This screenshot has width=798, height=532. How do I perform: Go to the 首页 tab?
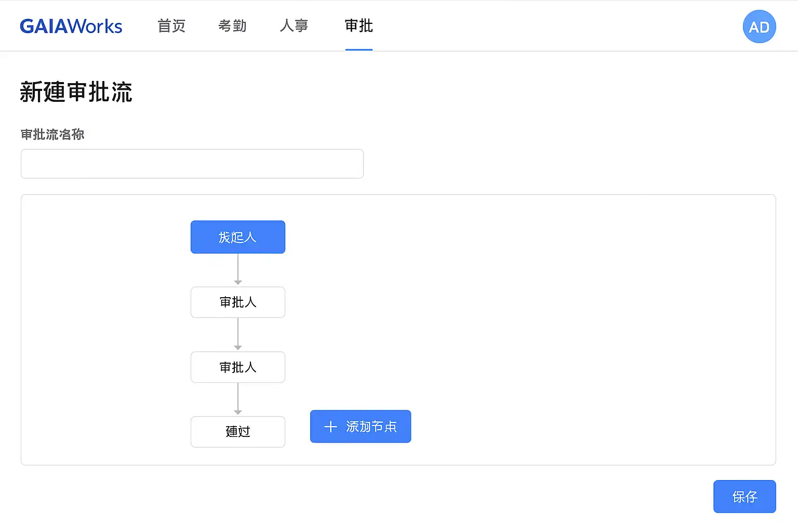click(x=171, y=26)
